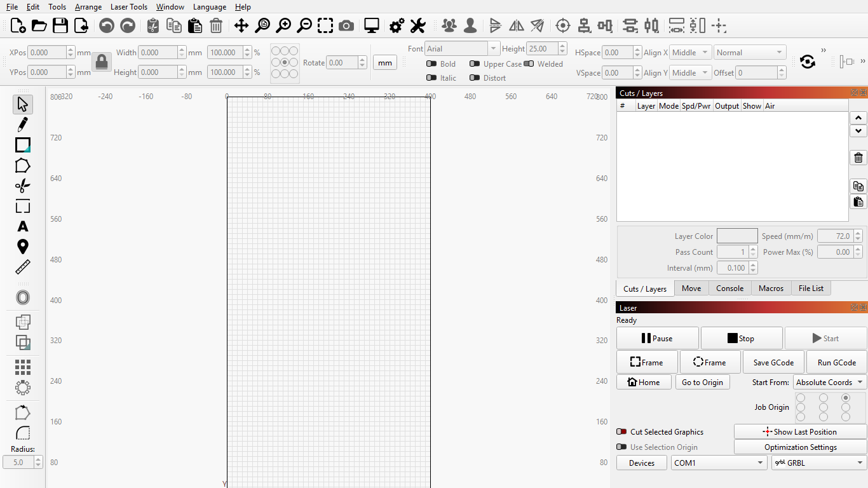The image size is (868, 488).
Task: Open the gear Settings icon
Action: (397, 26)
